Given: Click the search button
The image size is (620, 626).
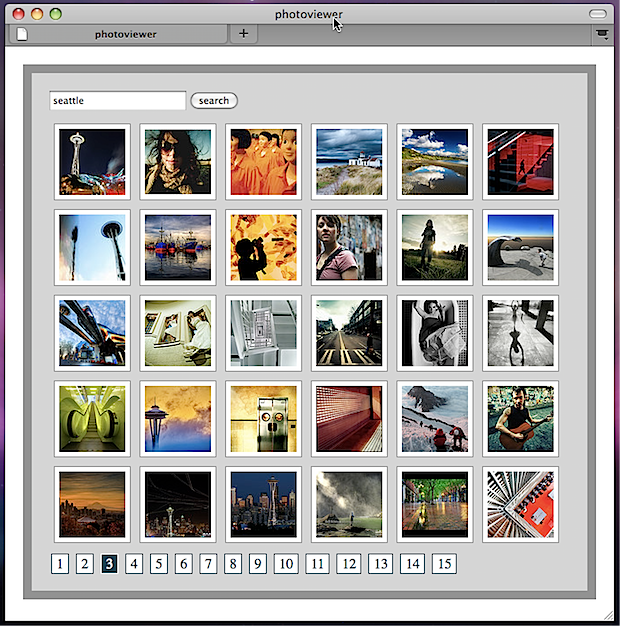Looking at the screenshot, I should pyautogui.click(x=214, y=101).
